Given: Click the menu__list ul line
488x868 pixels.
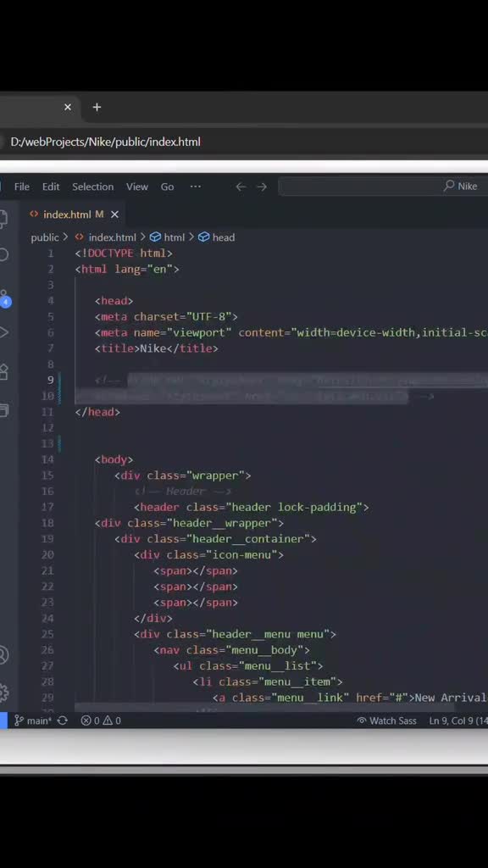Looking at the screenshot, I should pos(248,666).
